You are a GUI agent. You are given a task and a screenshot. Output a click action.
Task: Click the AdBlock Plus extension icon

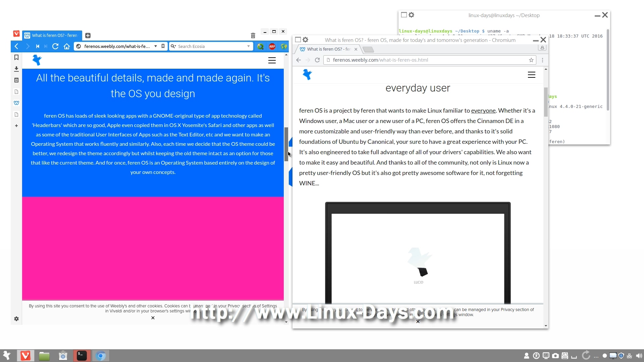(272, 46)
